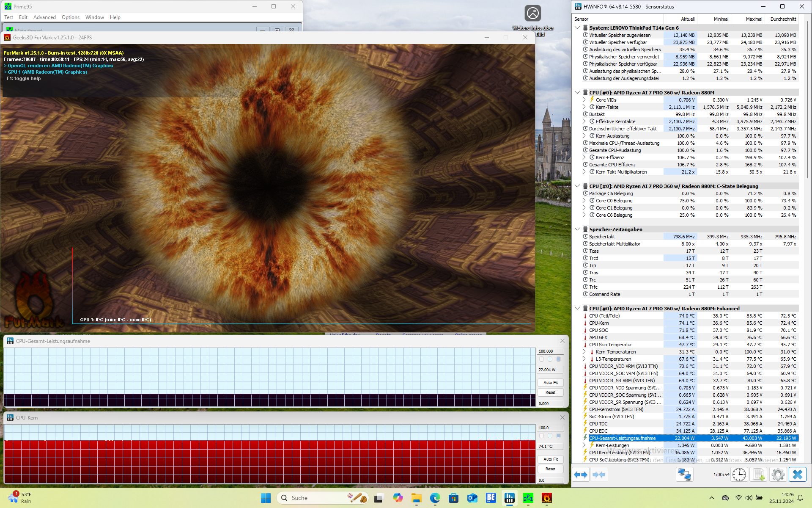Open HWiNFO network connection icon
Image resolution: width=812 pixels, height=508 pixels.
coord(684,475)
